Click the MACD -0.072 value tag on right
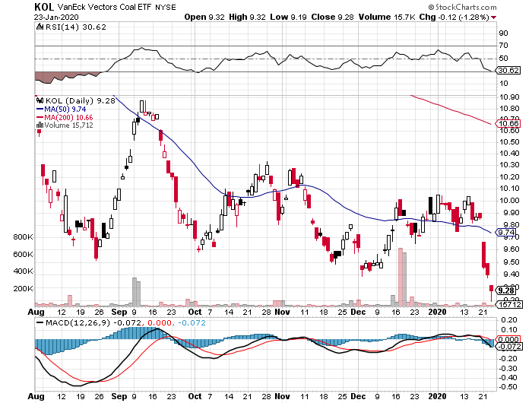The height and width of the screenshot is (403, 532). (x=508, y=347)
